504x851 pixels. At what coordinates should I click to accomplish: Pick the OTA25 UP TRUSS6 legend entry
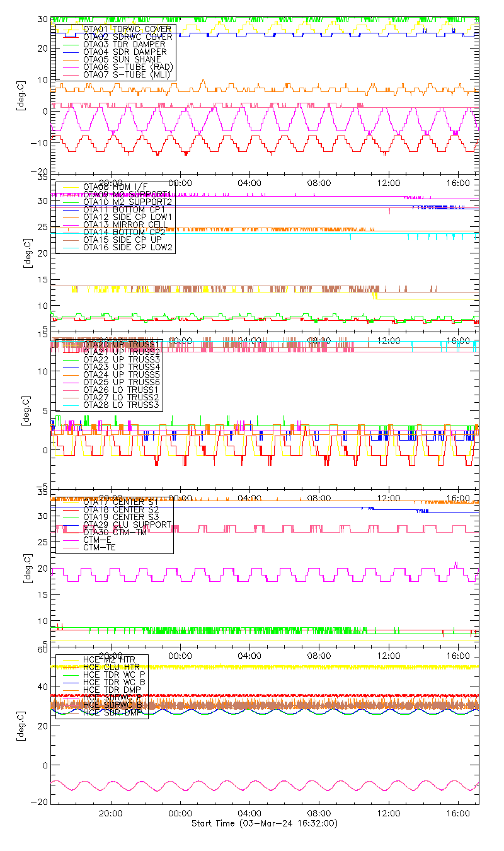click(122, 382)
